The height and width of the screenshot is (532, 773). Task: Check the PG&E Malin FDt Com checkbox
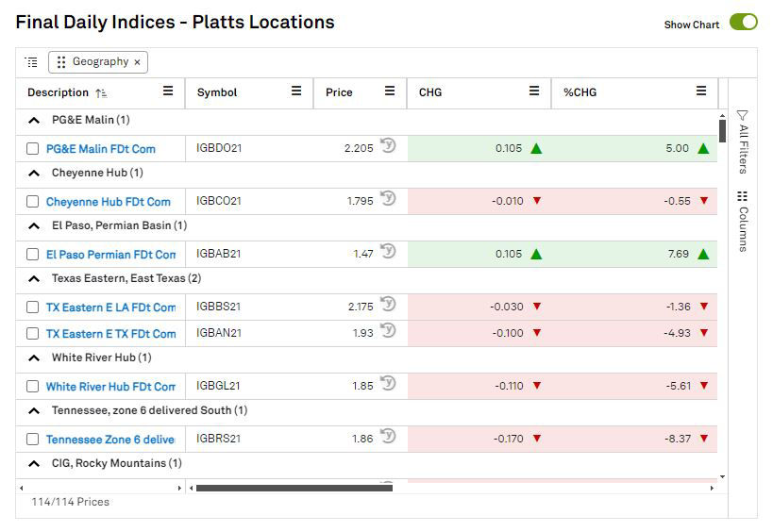pos(33,149)
